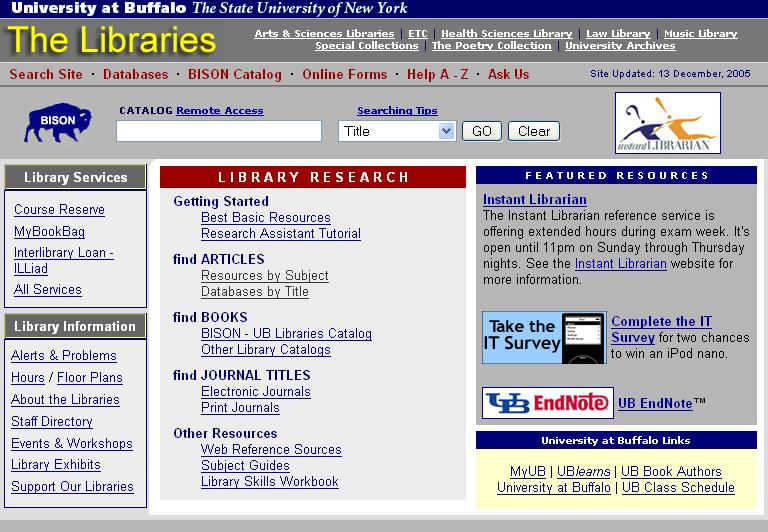Click the GO button

[481, 131]
